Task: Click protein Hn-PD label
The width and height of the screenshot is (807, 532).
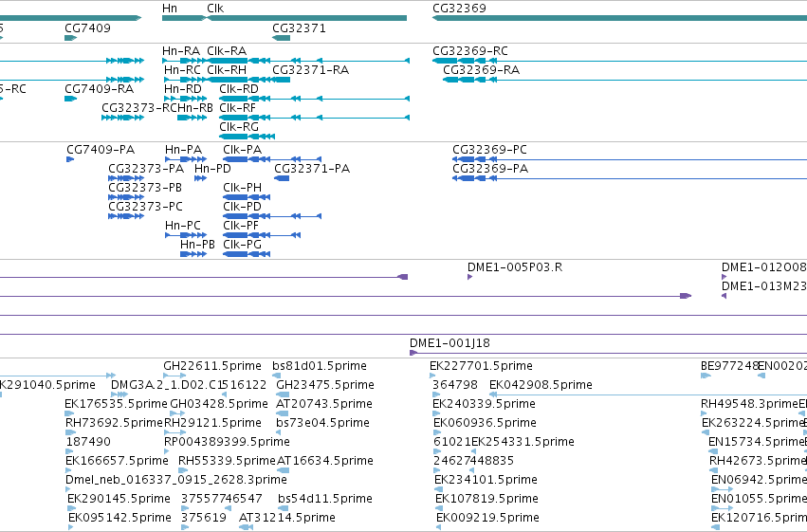Action: [x=212, y=169]
